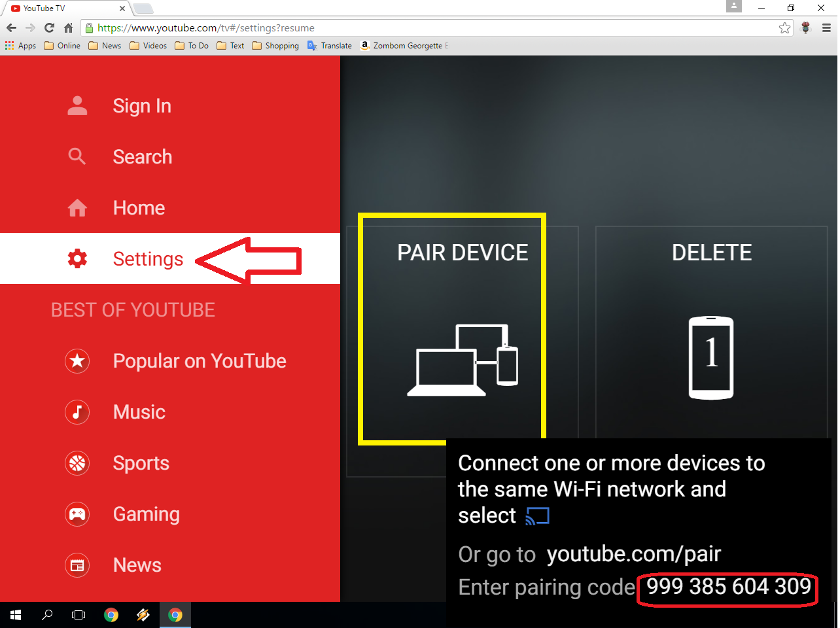Viewport: 840px width, 628px height.
Task: Expand the Shopping bookmarks folder
Action: 275,46
